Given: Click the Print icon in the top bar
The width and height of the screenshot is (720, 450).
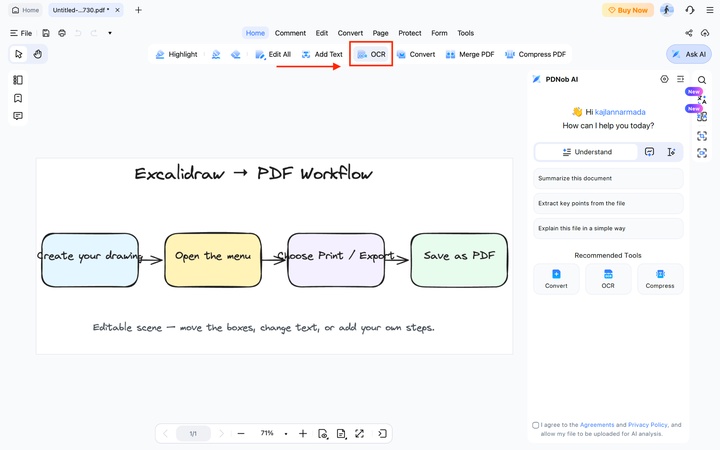Looking at the screenshot, I should [x=62, y=33].
